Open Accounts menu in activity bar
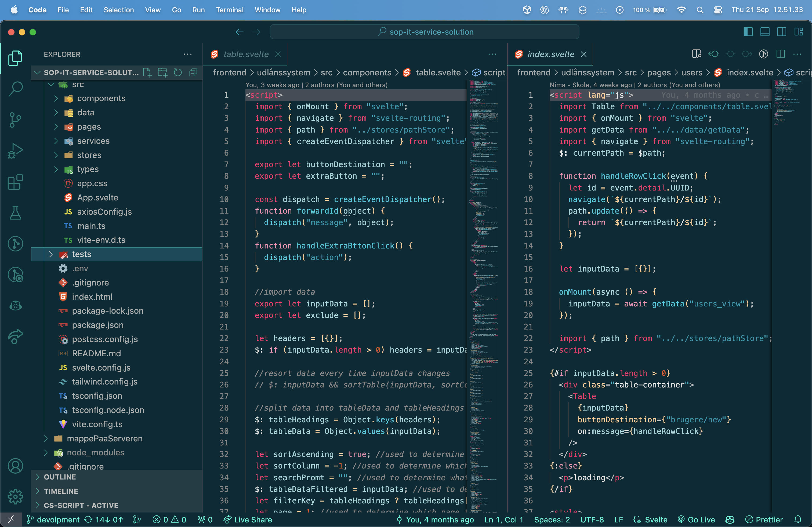This screenshot has width=812, height=527. tap(15, 466)
